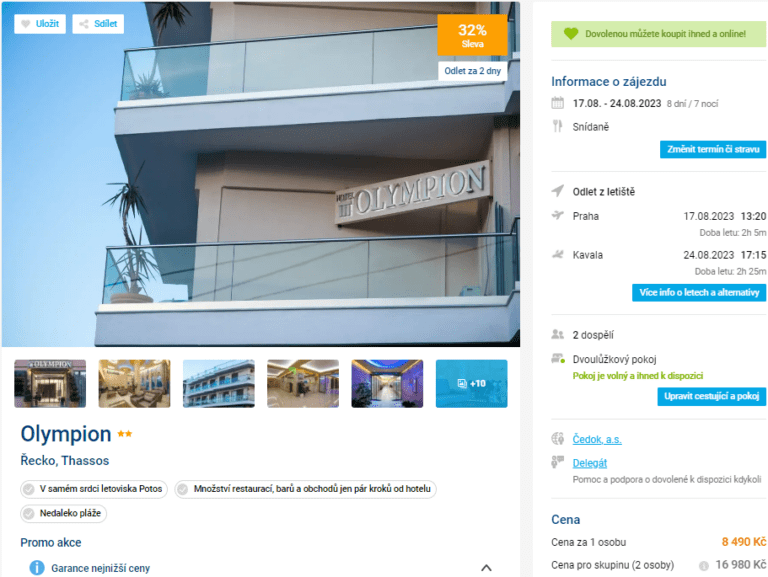Select the 'V samém srdci letoviska Potos' tag

(94, 489)
